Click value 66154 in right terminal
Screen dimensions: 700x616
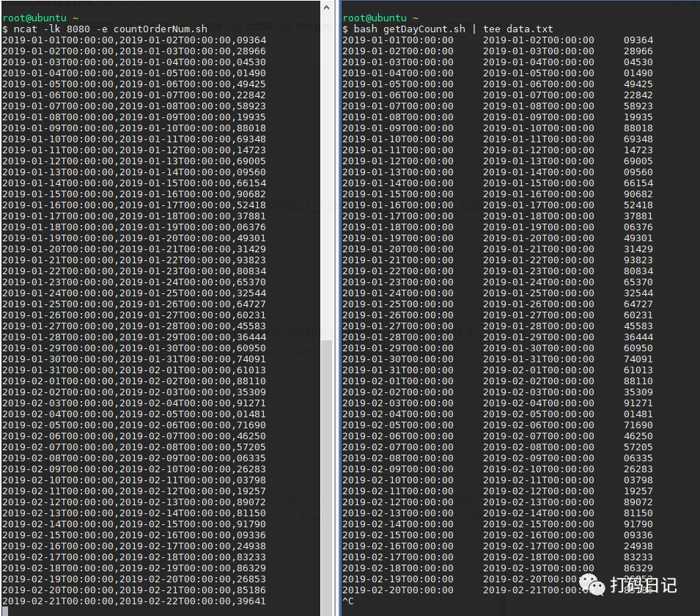click(x=638, y=183)
